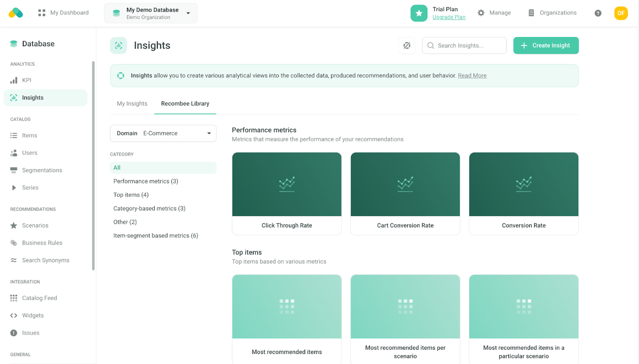This screenshot has height=364, width=639.
Task: Click the Search Insights input field
Action: pos(468,46)
